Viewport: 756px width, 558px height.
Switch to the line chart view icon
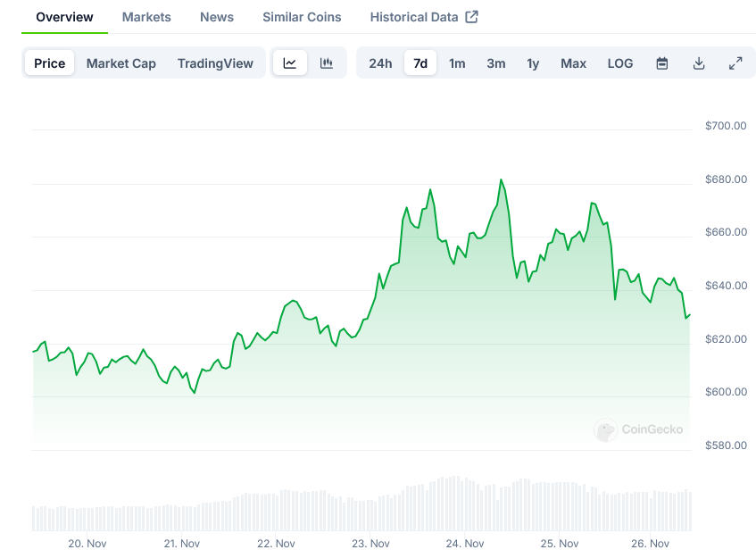(x=290, y=63)
